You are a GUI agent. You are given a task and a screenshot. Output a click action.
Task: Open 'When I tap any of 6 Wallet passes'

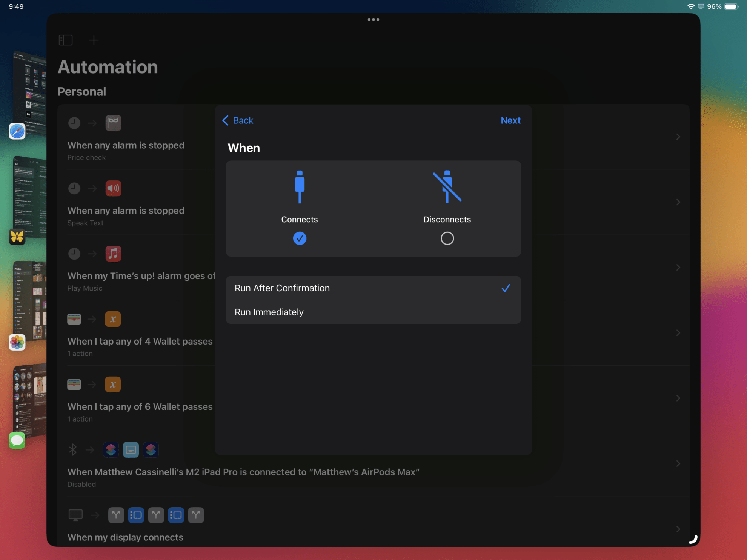[x=678, y=398]
